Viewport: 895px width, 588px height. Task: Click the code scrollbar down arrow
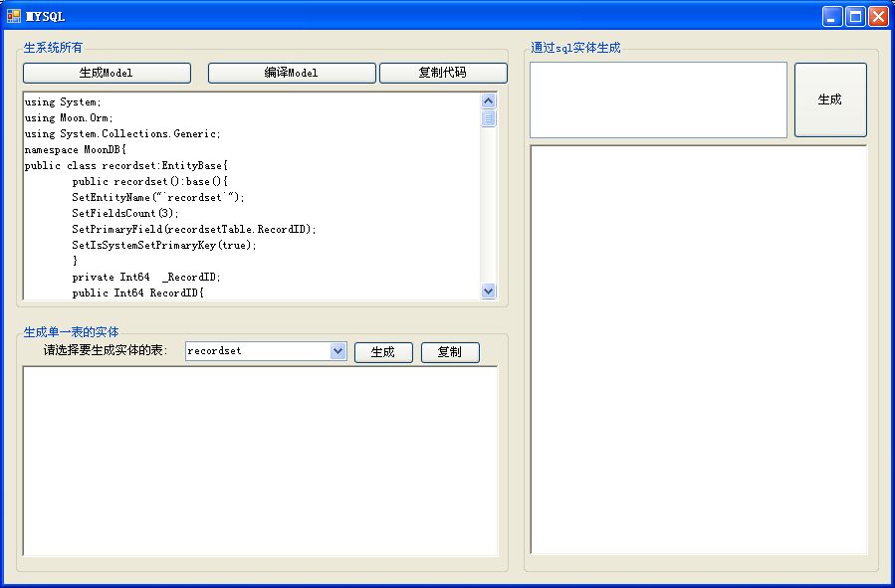pos(488,291)
